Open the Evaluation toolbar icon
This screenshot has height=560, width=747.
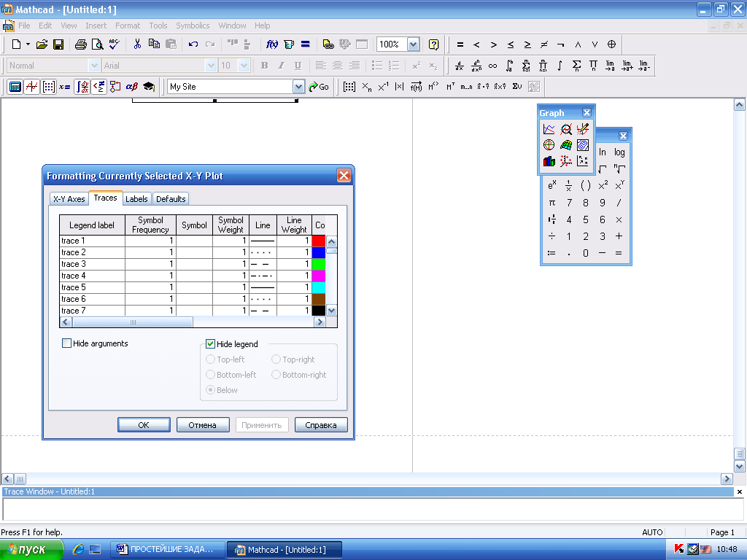point(64,87)
